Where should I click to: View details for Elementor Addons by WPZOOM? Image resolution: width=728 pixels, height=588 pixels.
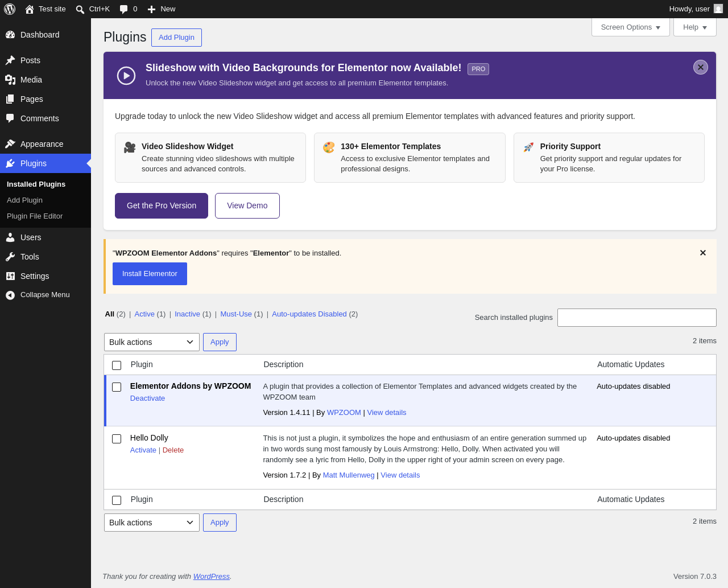point(387,413)
